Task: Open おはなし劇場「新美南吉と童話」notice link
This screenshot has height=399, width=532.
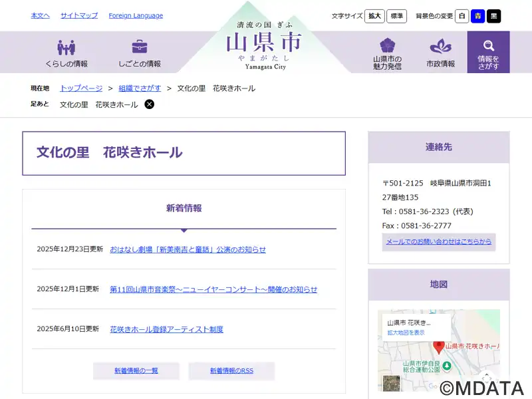Action: 188,249
